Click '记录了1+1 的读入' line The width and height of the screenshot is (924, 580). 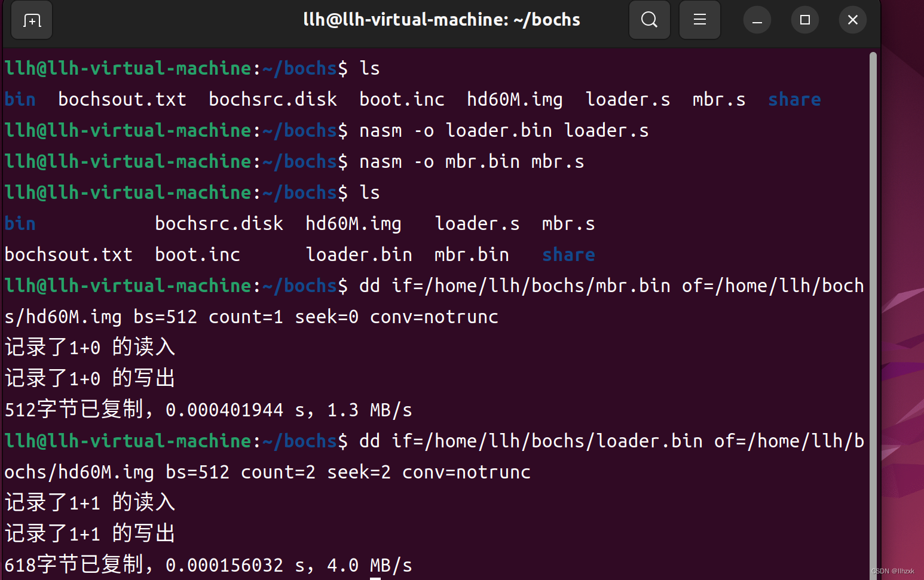(90, 503)
